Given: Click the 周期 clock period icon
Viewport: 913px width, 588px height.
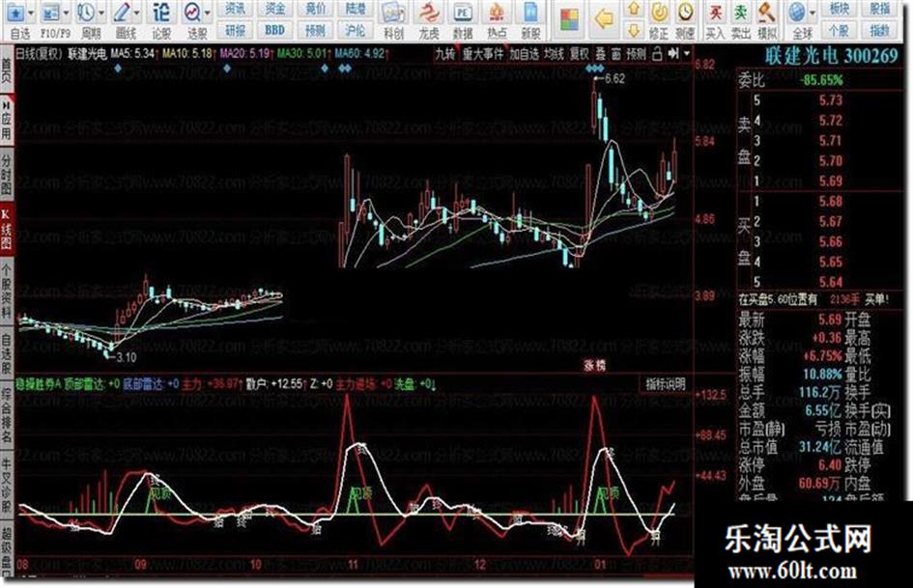Looking at the screenshot, I should (x=86, y=13).
